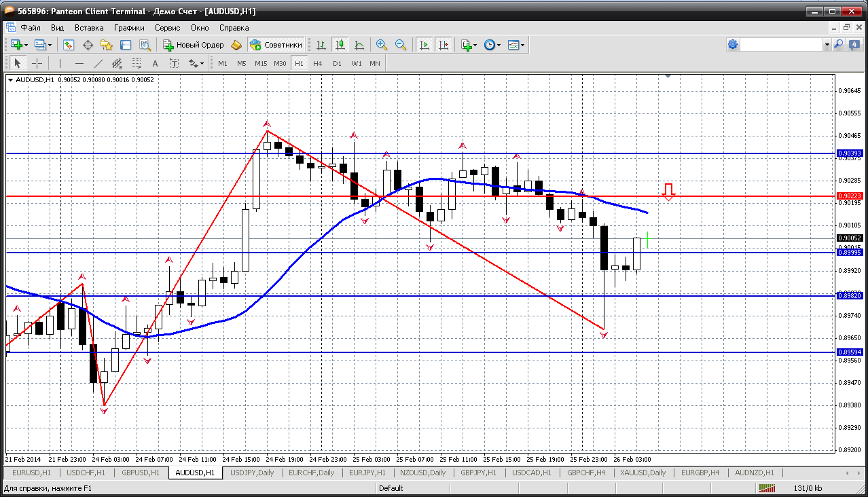Switch timeframe to W1
Viewport: 868px width, 497px height.
pos(357,63)
